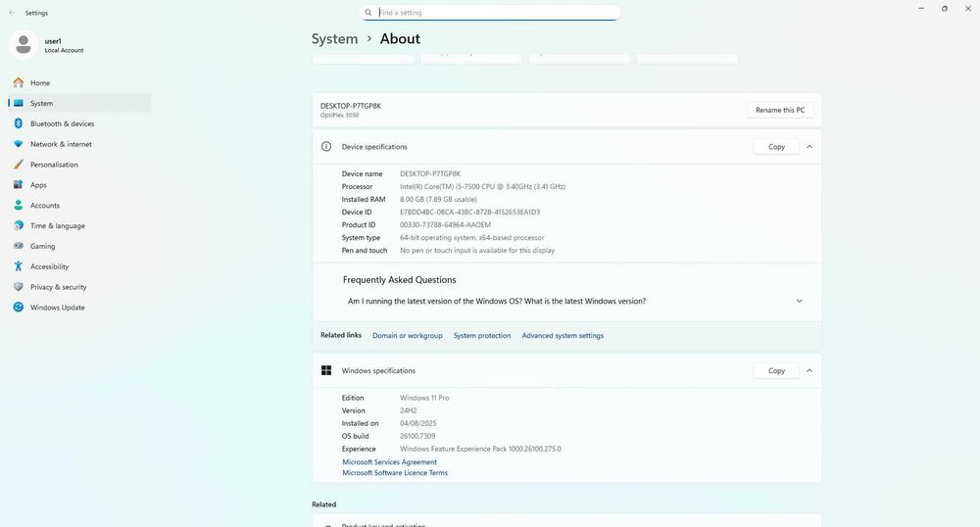980x527 pixels.
Task: Click the Installed RAM value 8.00 GB
Action: click(x=438, y=199)
